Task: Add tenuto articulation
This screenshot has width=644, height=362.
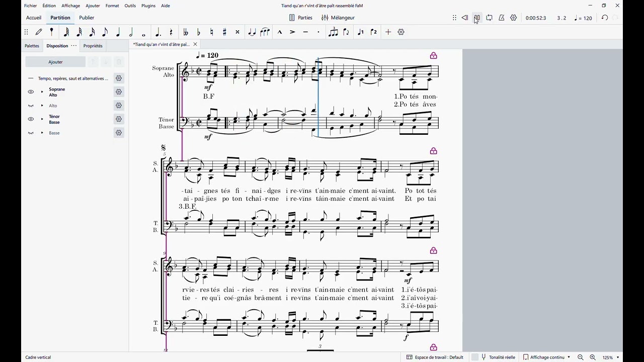Action: [305, 32]
